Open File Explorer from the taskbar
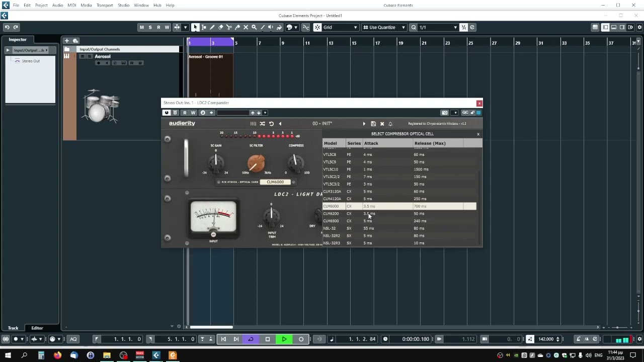The image size is (644, 362). (x=107, y=355)
